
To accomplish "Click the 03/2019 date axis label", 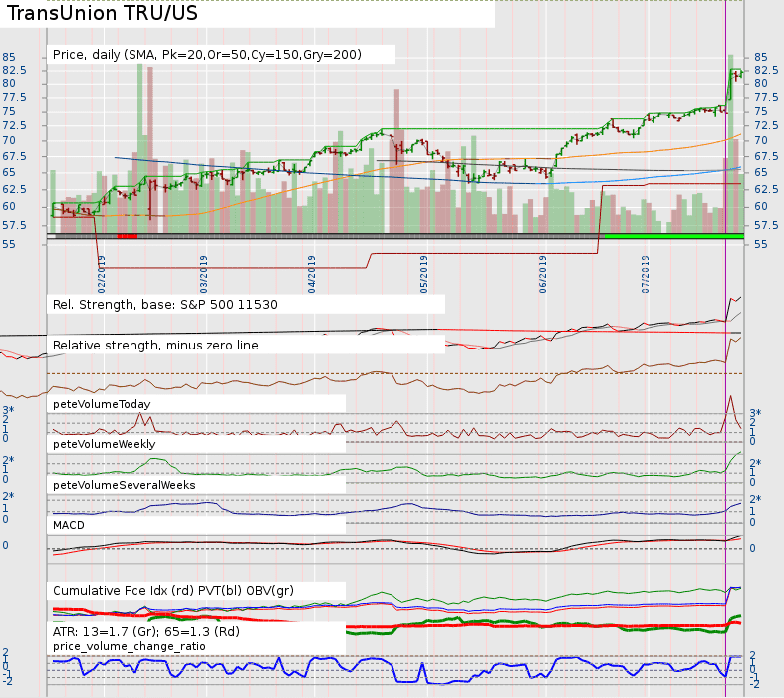I will 203,274.
